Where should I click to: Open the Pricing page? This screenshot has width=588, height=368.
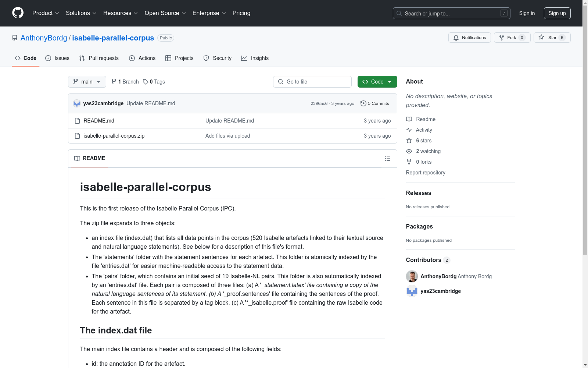point(241,13)
